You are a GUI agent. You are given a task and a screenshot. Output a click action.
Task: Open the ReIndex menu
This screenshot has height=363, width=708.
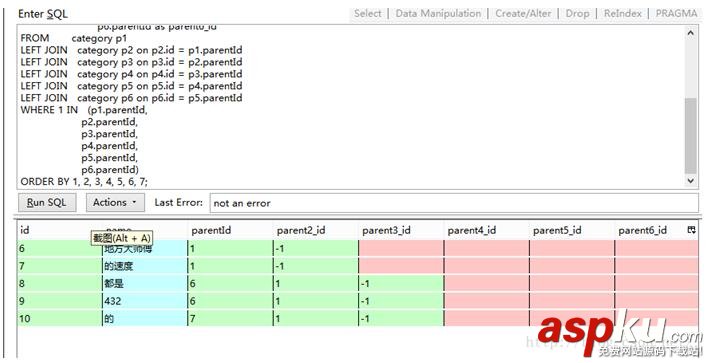pyautogui.click(x=622, y=14)
